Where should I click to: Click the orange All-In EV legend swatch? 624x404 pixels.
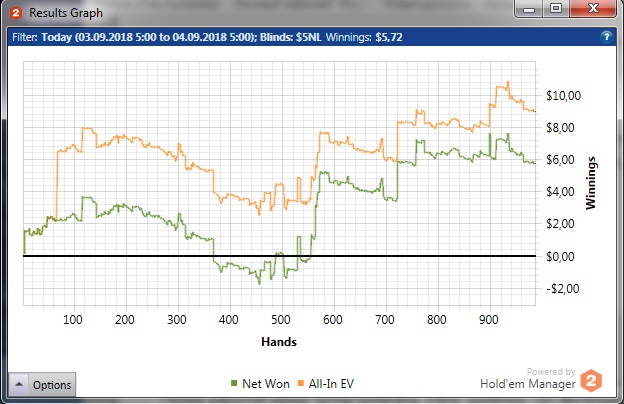click(301, 383)
